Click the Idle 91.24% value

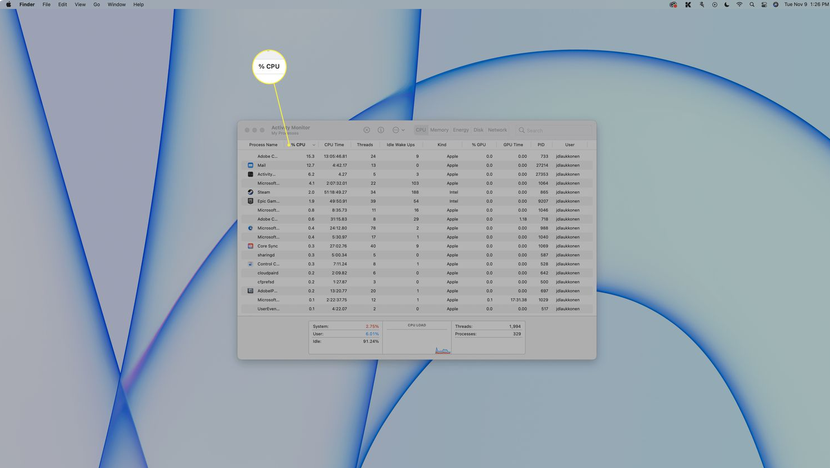371,341
